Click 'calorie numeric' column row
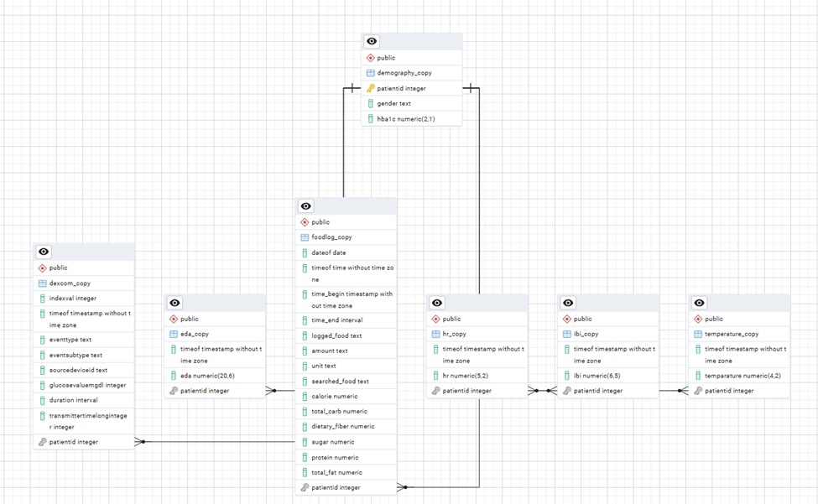The image size is (818, 504). pos(346,397)
